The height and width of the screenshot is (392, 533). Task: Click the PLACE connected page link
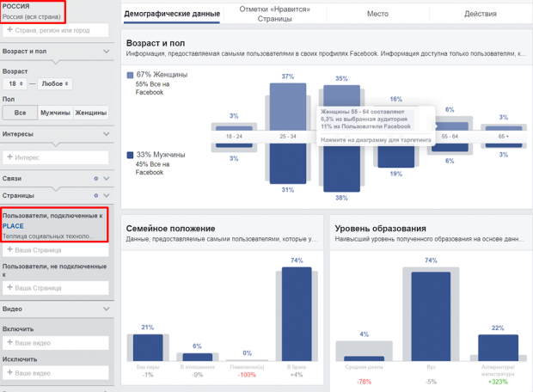(13, 226)
